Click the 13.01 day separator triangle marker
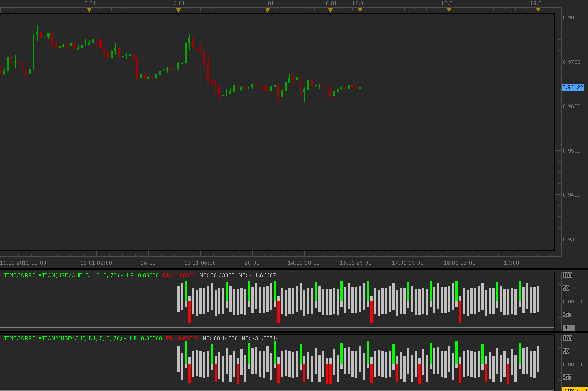The image size is (588, 391). 178,10
